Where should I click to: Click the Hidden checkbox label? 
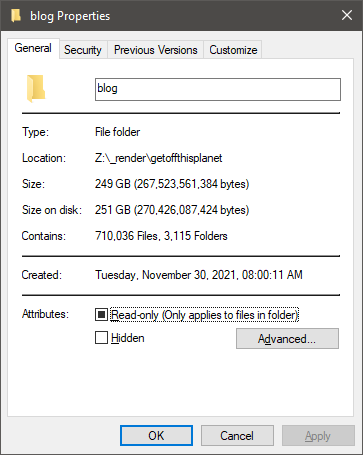pos(128,338)
